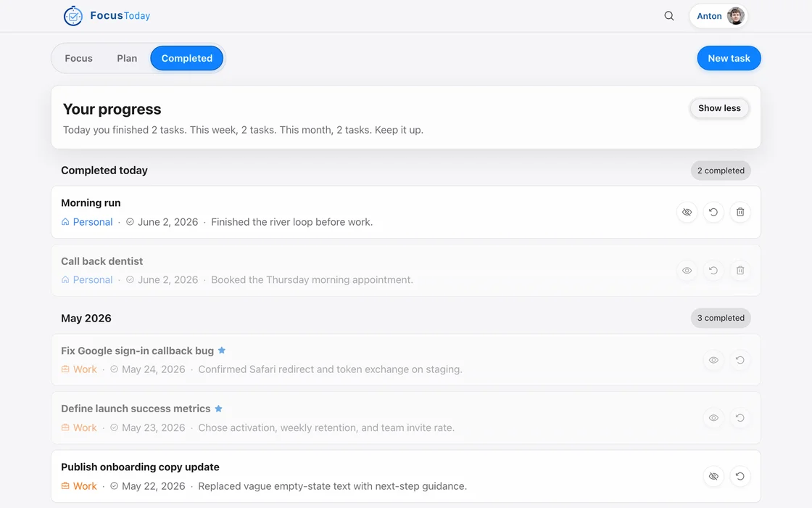Open the Personal tag on Morning run
Viewport: 812px width, 508px height.
pyautogui.click(x=87, y=222)
